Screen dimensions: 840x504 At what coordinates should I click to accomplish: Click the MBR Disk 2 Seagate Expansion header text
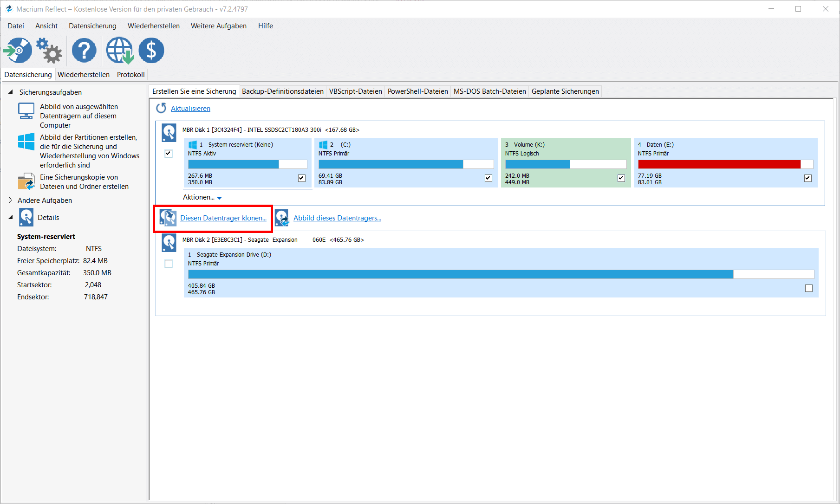[273, 240]
